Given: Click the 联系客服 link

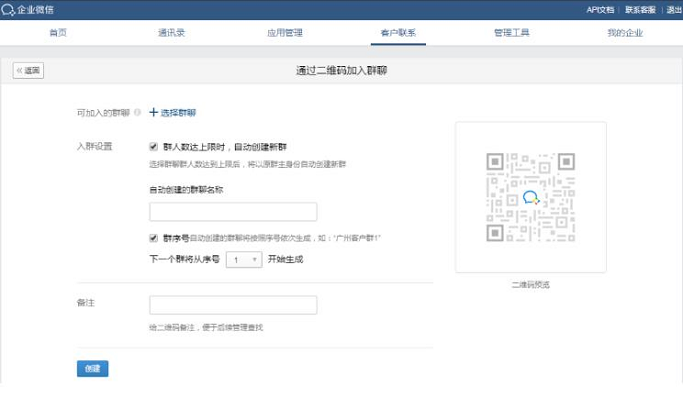Looking at the screenshot, I should tap(640, 10).
